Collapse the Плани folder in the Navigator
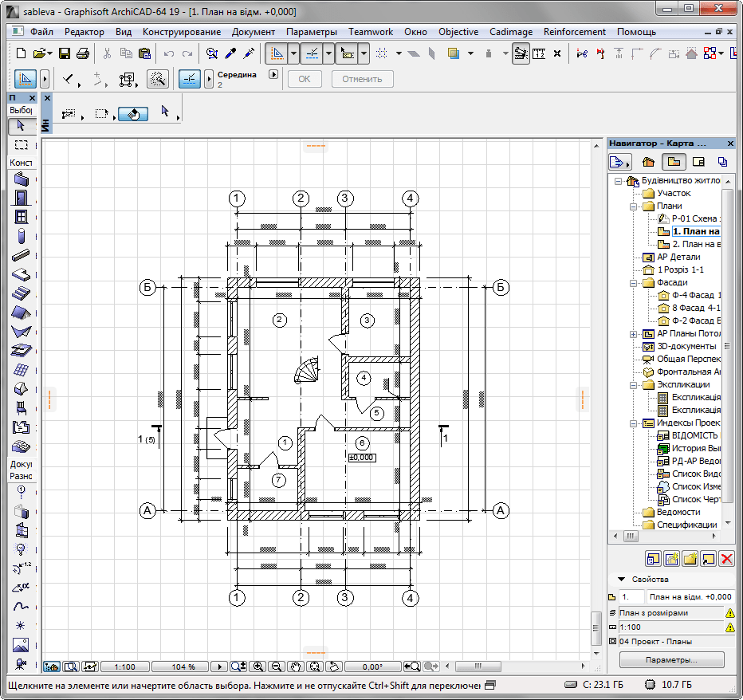This screenshot has width=743, height=700. point(634,206)
